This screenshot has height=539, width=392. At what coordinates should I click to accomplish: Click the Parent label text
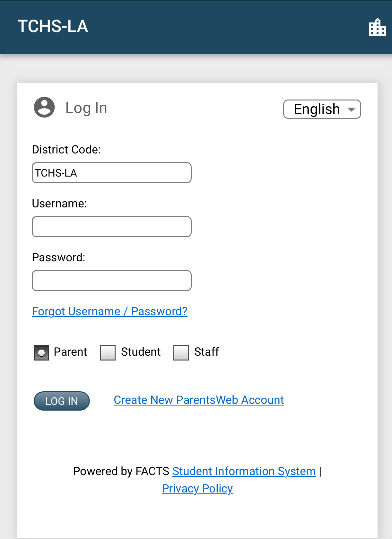pos(70,352)
